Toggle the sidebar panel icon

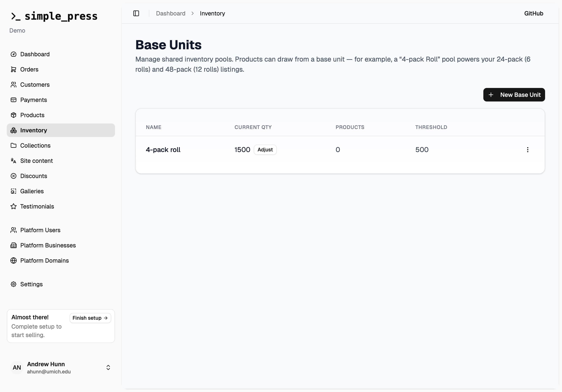pos(136,13)
